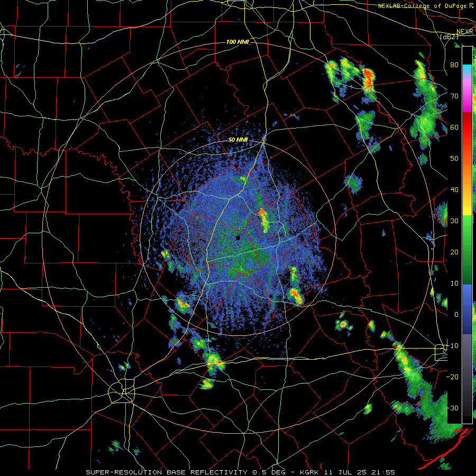
Task: Click the 60 value on the dBZ scale
Action: coord(454,127)
